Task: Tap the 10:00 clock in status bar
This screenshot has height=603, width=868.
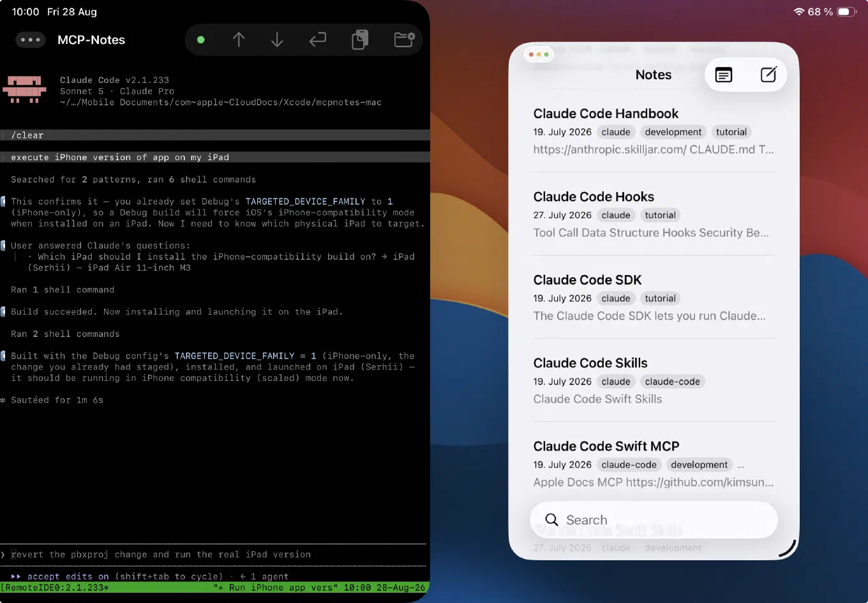Action: coord(26,11)
